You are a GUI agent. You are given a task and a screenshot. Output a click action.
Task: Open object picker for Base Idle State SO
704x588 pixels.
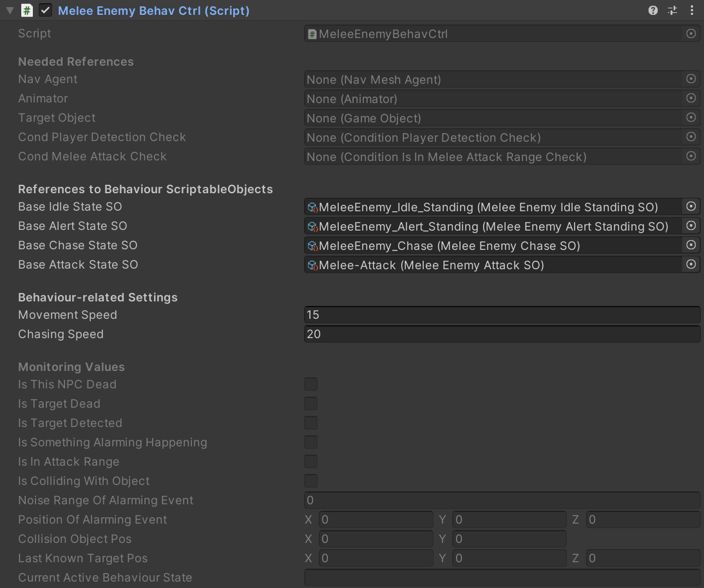click(691, 207)
